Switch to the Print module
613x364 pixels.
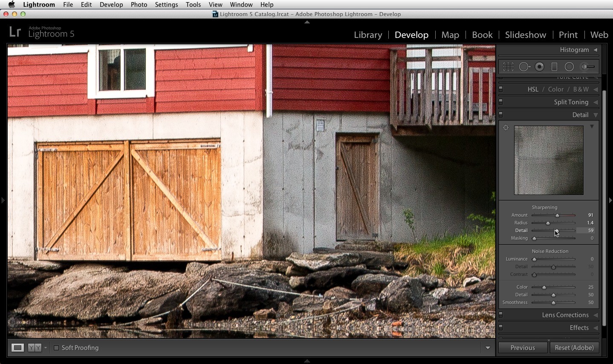point(568,35)
